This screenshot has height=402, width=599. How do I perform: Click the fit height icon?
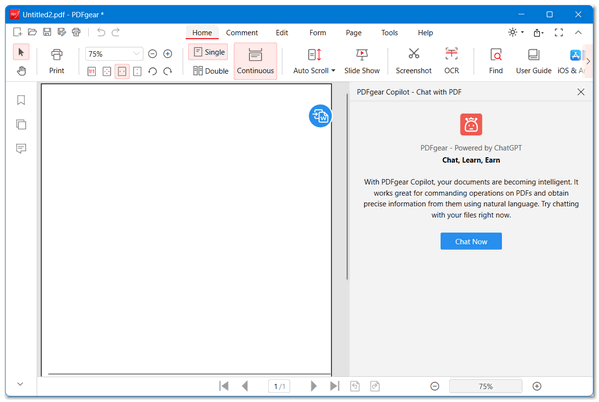point(137,71)
